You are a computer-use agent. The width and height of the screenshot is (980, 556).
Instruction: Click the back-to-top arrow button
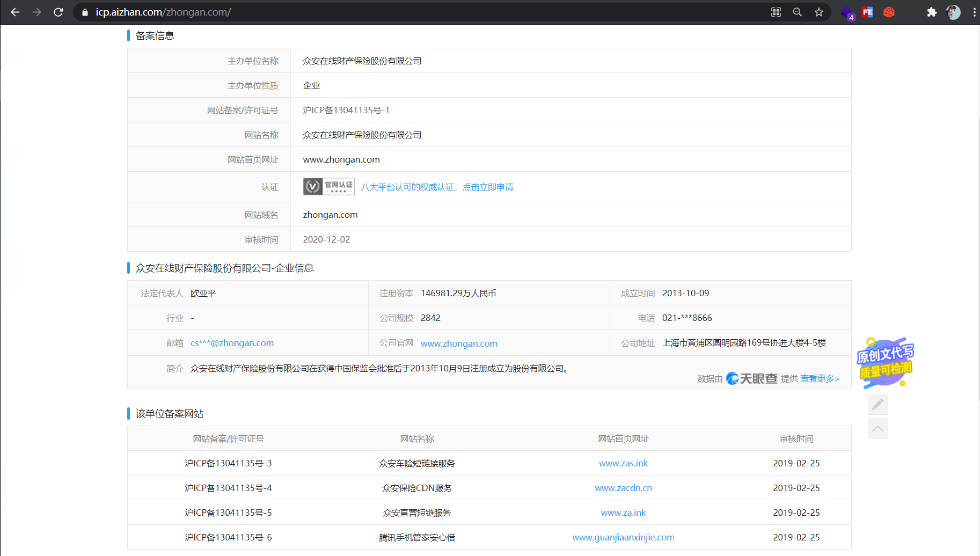click(x=878, y=428)
